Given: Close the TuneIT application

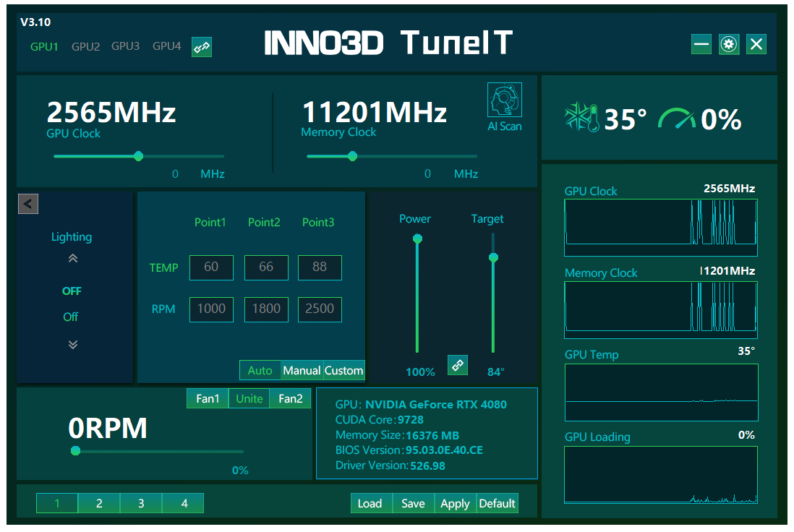Looking at the screenshot, I should pos(756,45).
